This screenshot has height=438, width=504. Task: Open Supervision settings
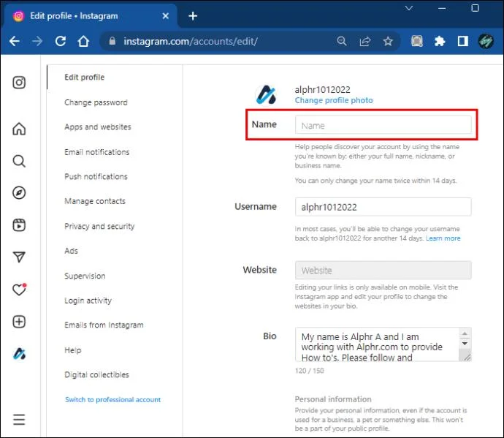(x=85, y=276)
